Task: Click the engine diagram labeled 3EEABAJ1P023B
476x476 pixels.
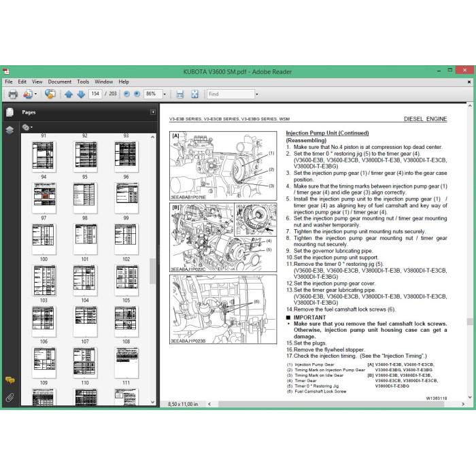Action: point(223,309)
